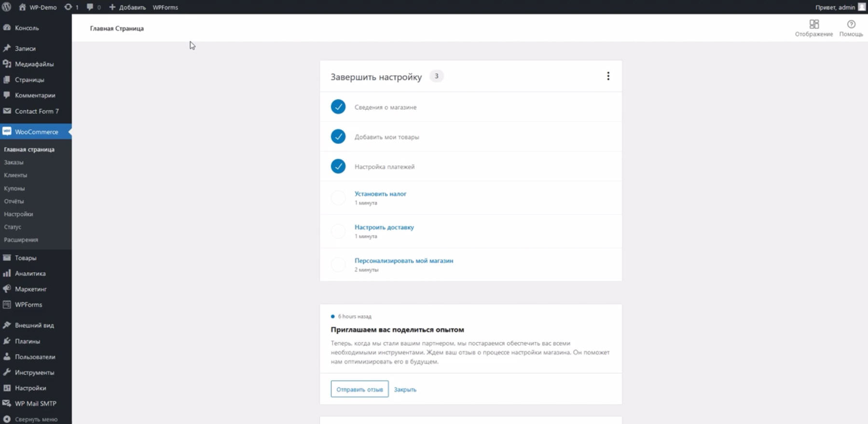
Task: Click Закрыть link in feedback note
Action: 405,389
